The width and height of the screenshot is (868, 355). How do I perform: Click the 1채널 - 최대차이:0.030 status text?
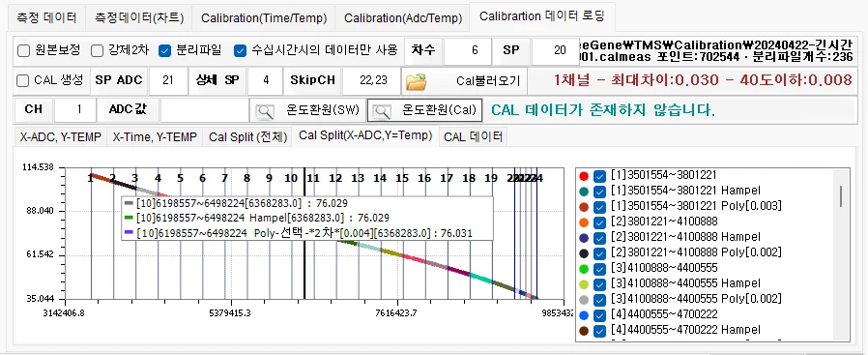(x=703, y=80)
